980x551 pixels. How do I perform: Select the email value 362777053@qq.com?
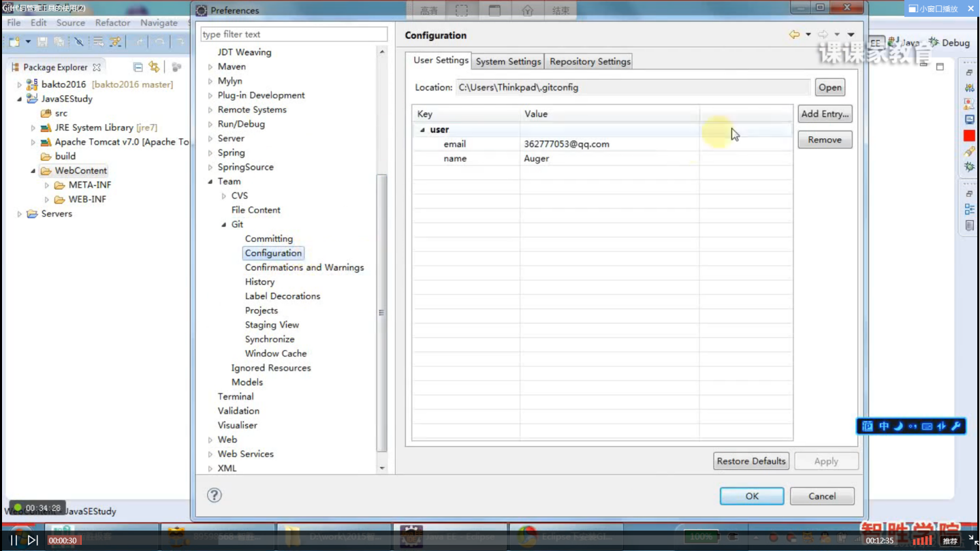(x=567, y=144)
